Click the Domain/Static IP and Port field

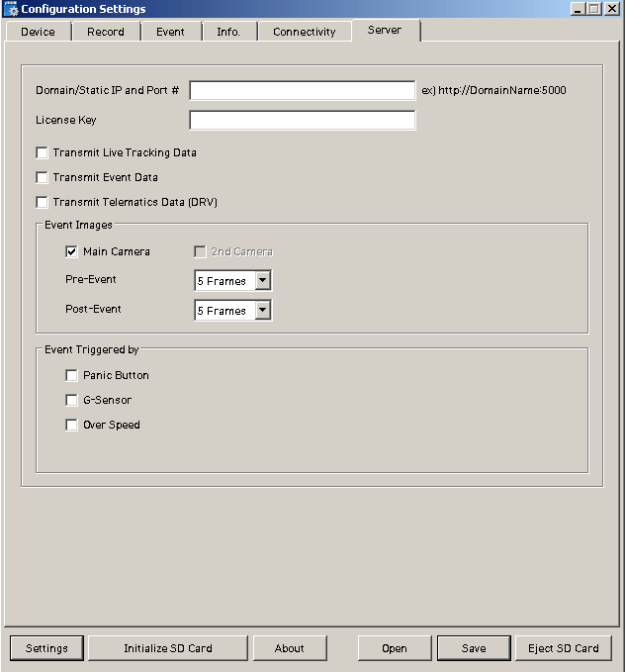point(302,90)
